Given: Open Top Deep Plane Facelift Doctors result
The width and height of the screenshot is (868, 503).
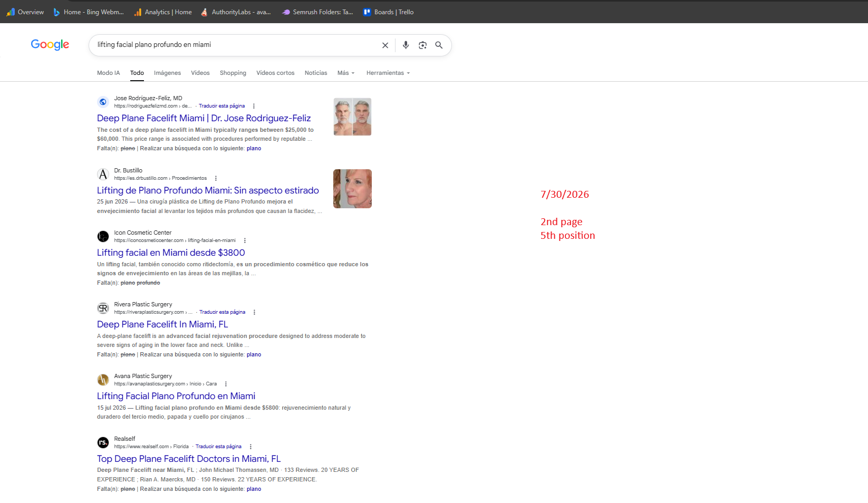Looking at the screenshot, I should tap(189, 459).
